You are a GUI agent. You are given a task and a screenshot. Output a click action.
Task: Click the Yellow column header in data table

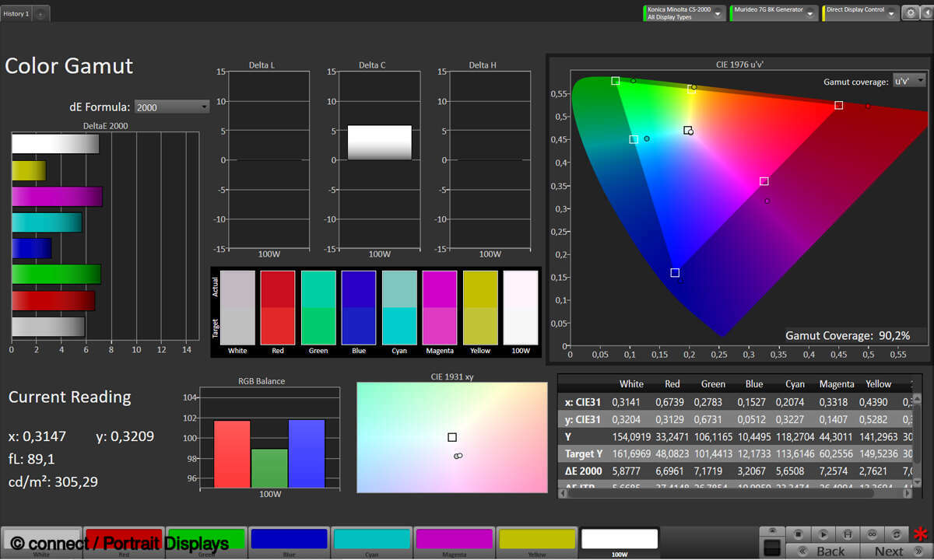coord(879,383)
